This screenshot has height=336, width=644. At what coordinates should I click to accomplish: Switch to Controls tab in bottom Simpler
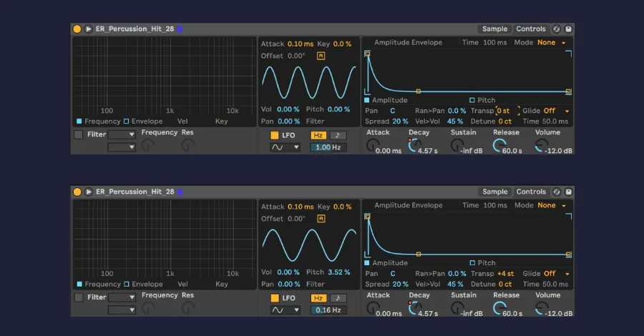(x=531, y=192)
